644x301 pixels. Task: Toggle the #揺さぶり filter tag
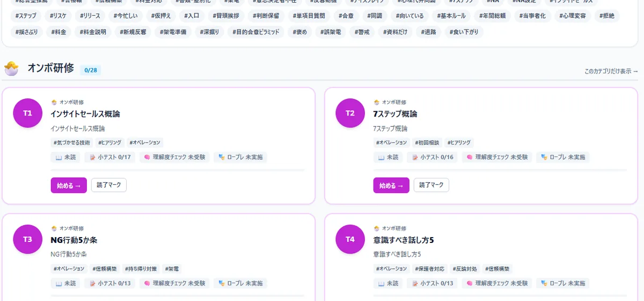(x=27, y=32)
